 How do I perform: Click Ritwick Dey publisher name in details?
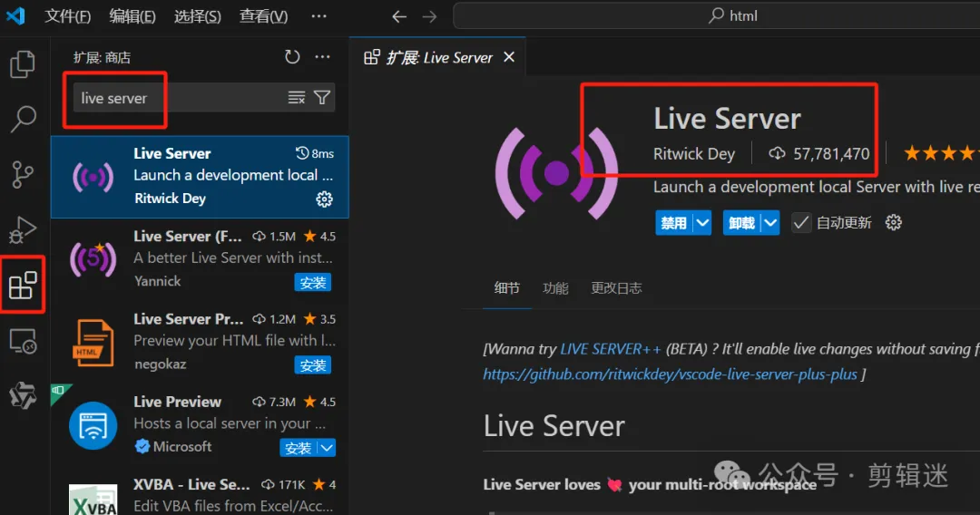click(x=694, y=153)
